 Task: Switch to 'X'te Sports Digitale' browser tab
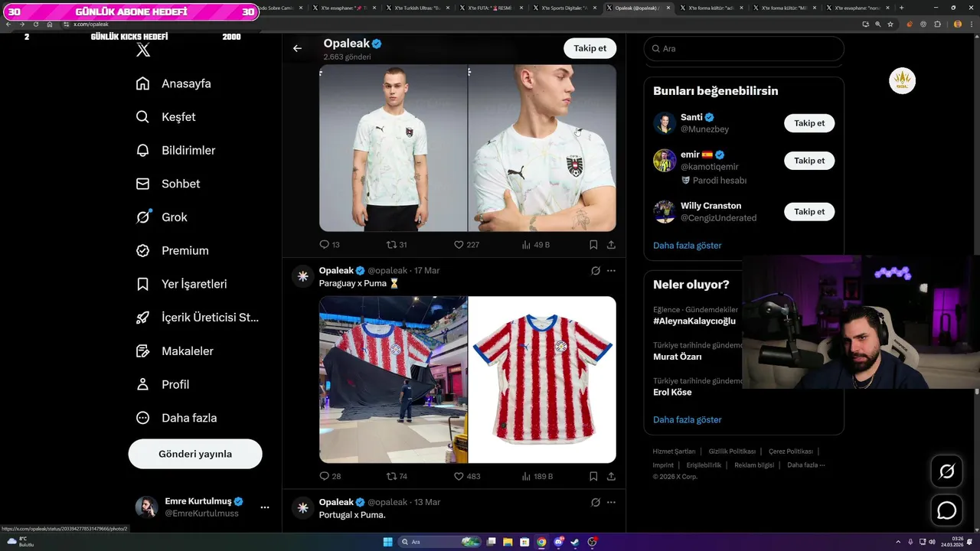[566, 7]
